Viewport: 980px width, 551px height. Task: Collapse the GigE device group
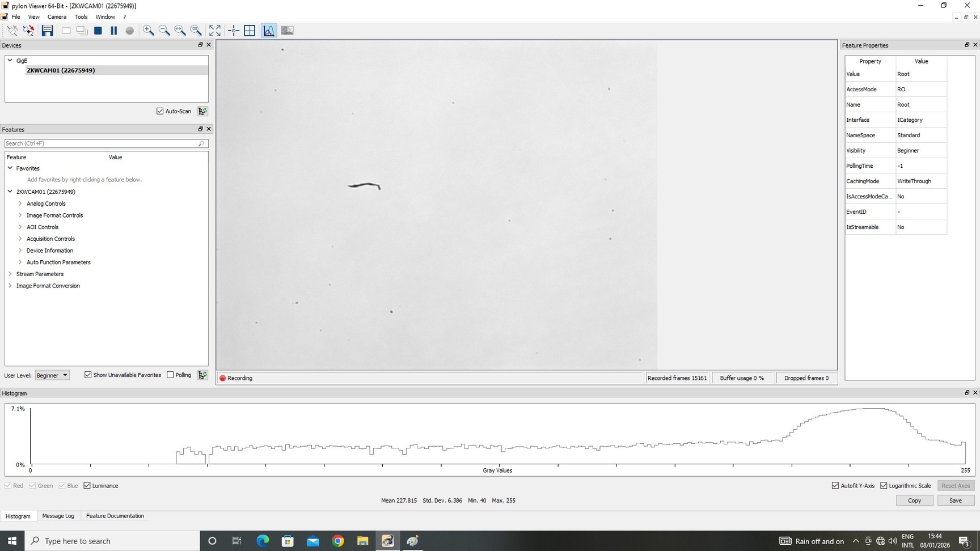tap(10, 61)
